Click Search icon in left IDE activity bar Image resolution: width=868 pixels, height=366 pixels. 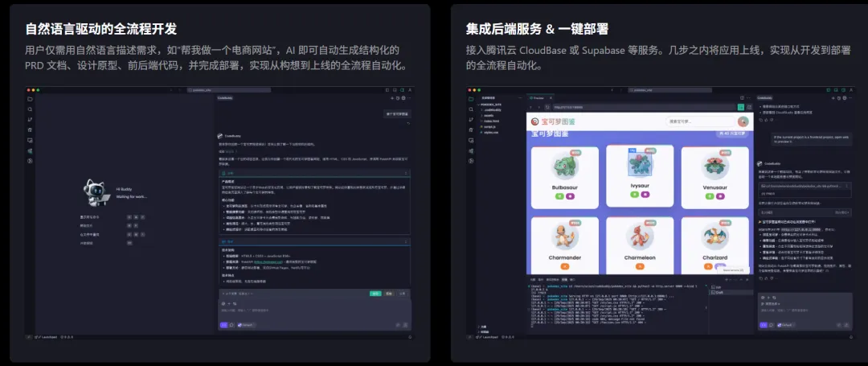coord(30,109)
